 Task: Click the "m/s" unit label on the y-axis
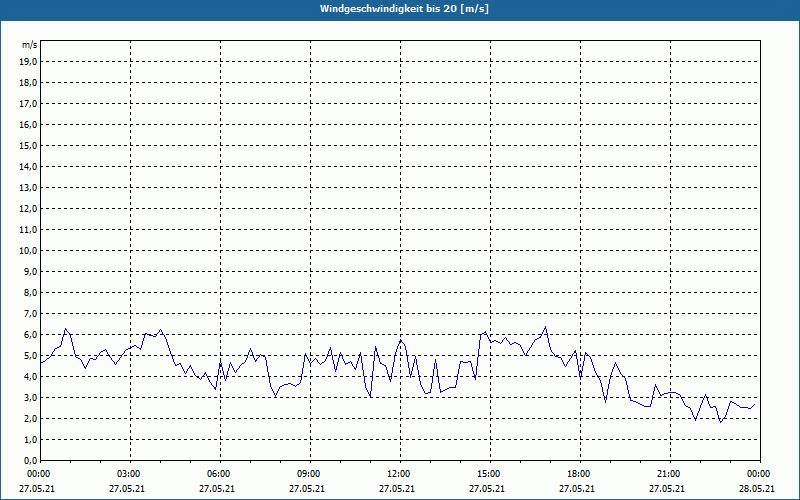tap(29, 45)
